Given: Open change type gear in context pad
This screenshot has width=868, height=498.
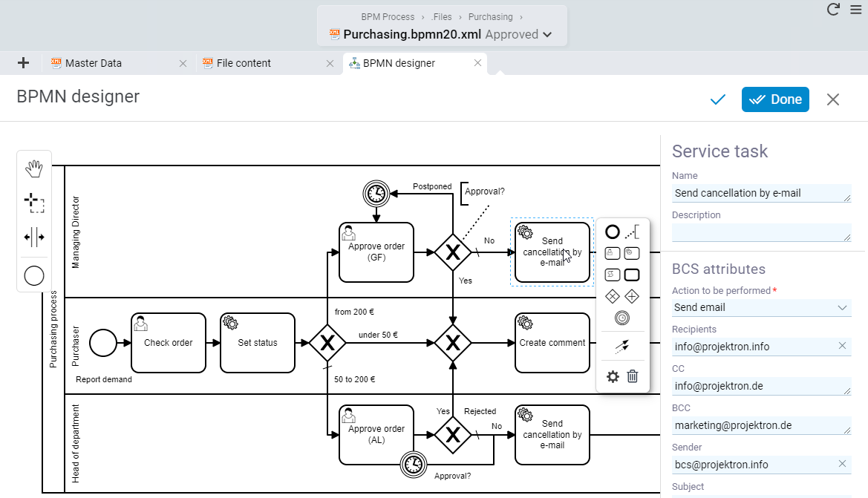Looking at the screenshot, I should click(x=613, y=377).
